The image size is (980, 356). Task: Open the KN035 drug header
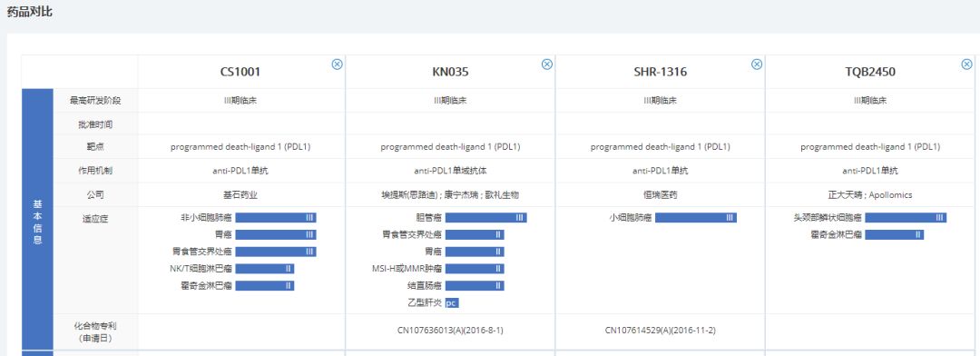450,72
